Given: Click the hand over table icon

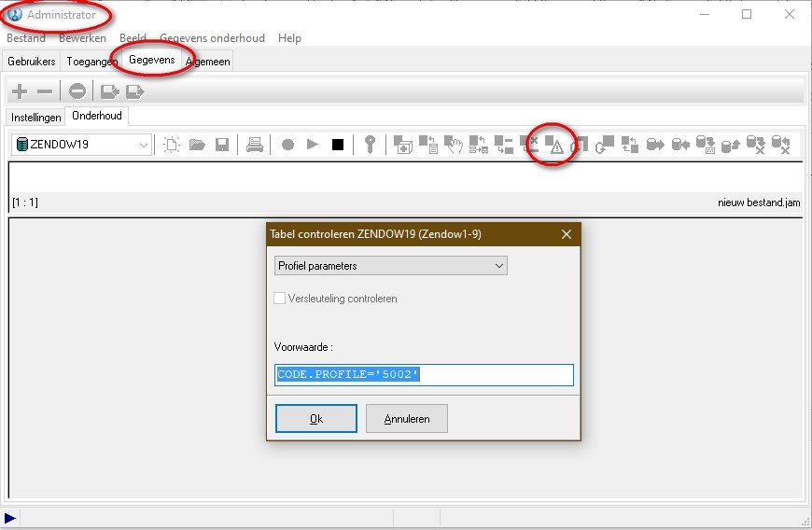Looking at the screenshot, I should (x=453, y=145).
